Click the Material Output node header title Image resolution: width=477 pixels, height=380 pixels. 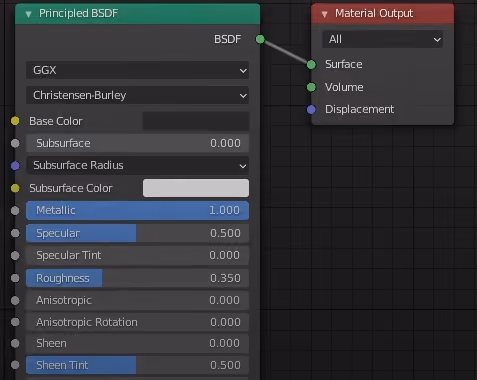click(x=374, y=13)
